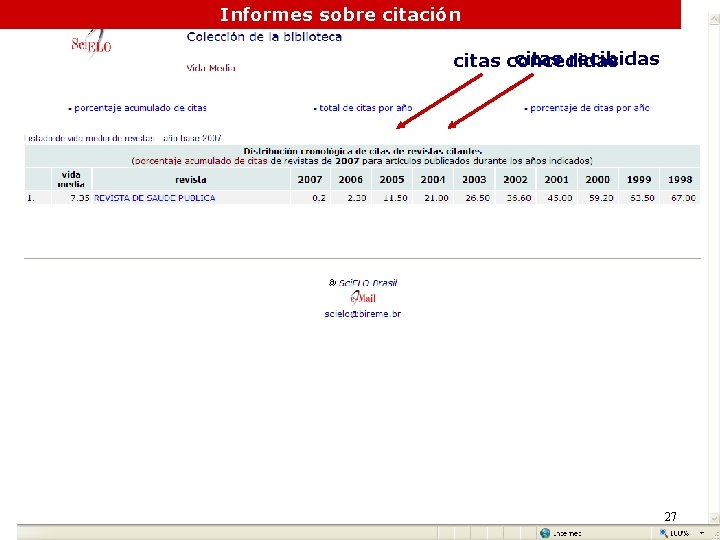Open REVISTA DE SAUDE PUBLICA journal link
Image resolution: width=720 pixels, height=540 pixels.
click(155, 198)
